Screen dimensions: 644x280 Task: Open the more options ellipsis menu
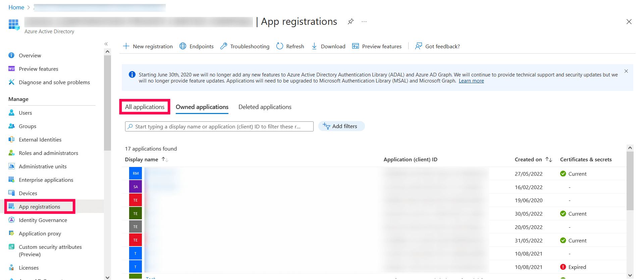(x=364, y=22)
